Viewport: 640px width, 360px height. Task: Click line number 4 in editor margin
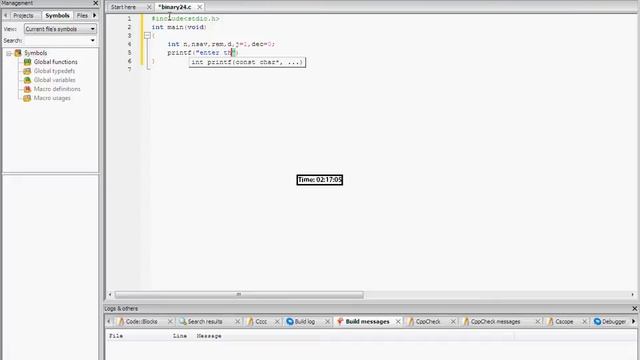coord(129,44)
